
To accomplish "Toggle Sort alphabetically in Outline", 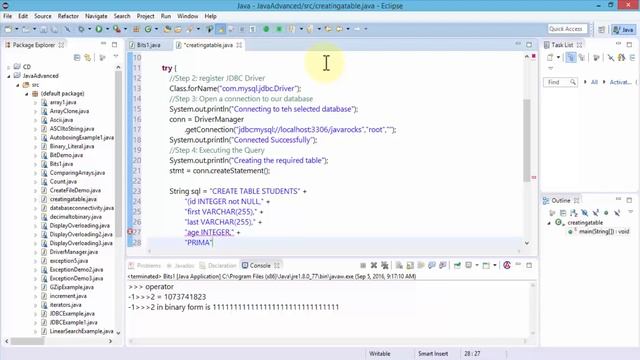I will click(x=574, y=213).
